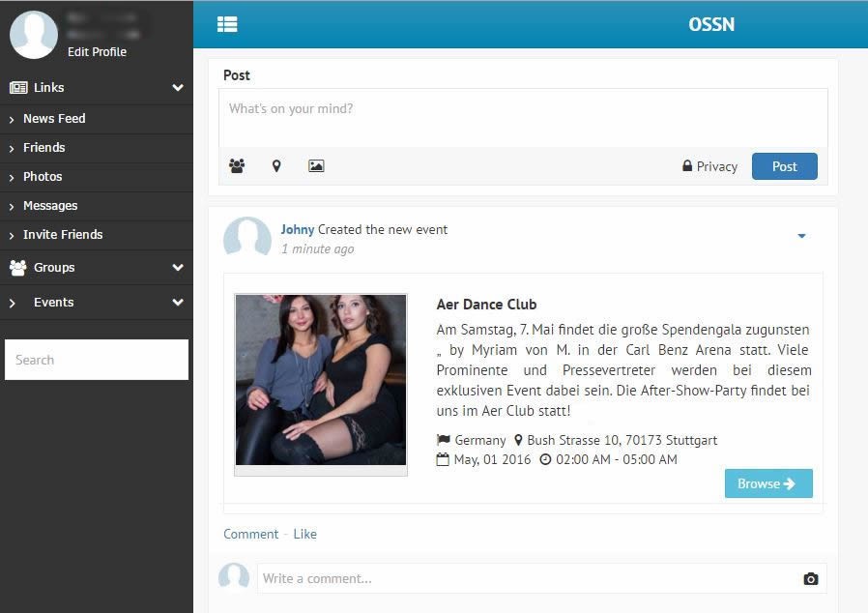The image size is (868, 613).
Task: Click the event time '02:00 AM - 05:00 AM'
Action: [x=616, y=459]
